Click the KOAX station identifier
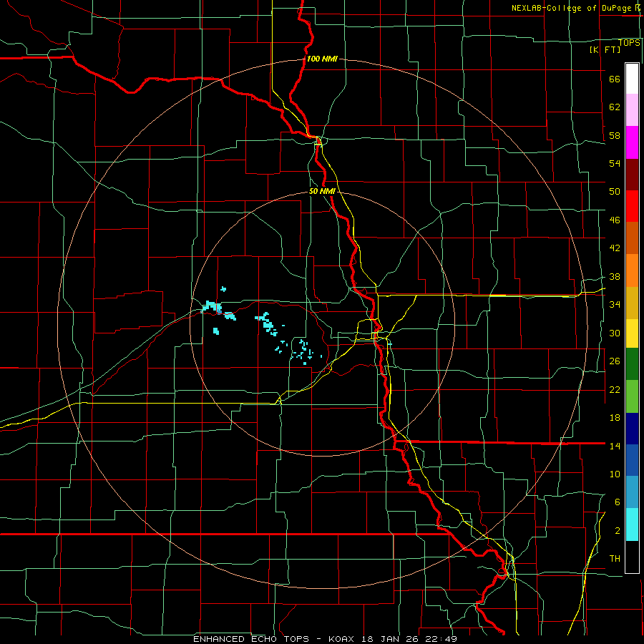The image size is (644, 644). coord(343,639)
